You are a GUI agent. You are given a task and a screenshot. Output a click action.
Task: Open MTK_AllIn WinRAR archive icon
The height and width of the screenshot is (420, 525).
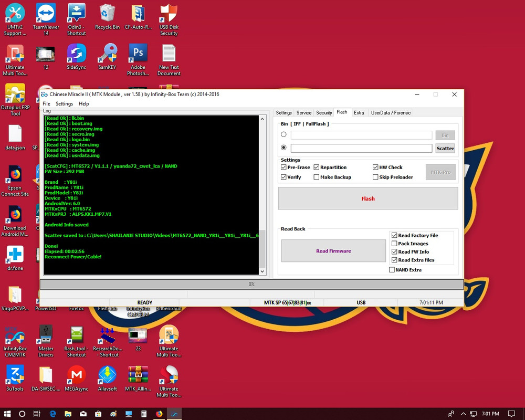pyautogui.click(x=138, y=379)
